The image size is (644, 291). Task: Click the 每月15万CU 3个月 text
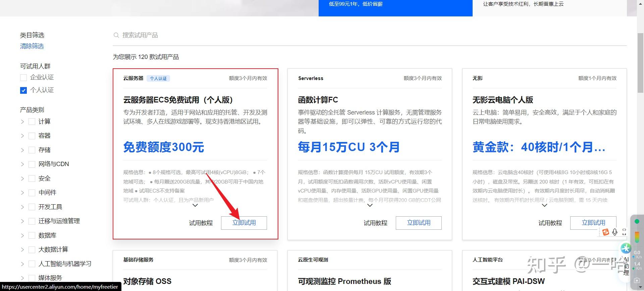tap(349, 147)
